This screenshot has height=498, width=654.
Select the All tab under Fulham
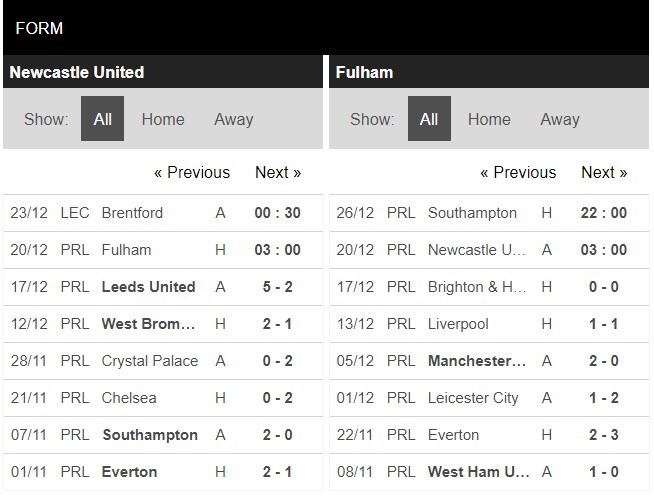point(429,120)
